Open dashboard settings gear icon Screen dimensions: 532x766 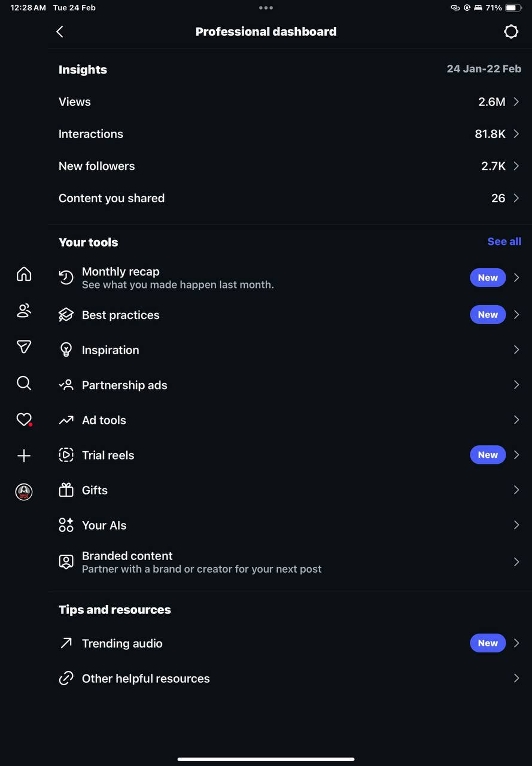coord(511,32)
